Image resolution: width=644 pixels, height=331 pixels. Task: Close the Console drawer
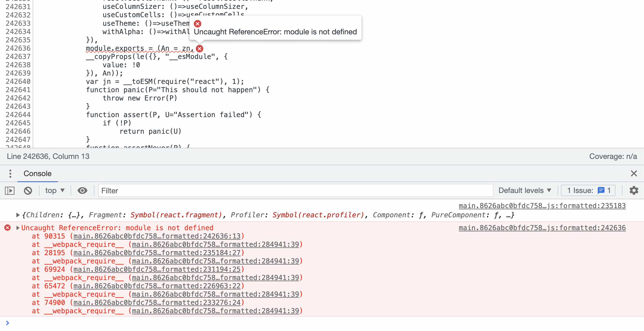point(634,174)
